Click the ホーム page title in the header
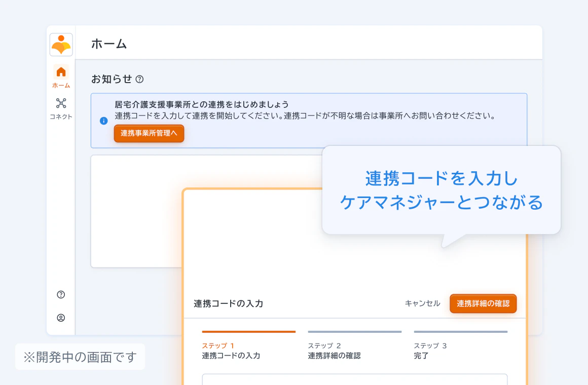This screenshot has height=385, width=588. coord(109,44)
